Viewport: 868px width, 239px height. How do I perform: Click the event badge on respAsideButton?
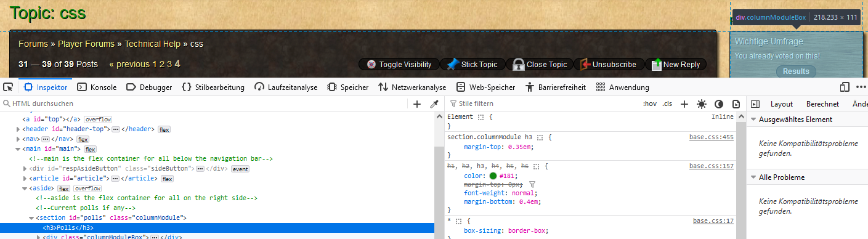pyautogui.click(x=240, y=169)
